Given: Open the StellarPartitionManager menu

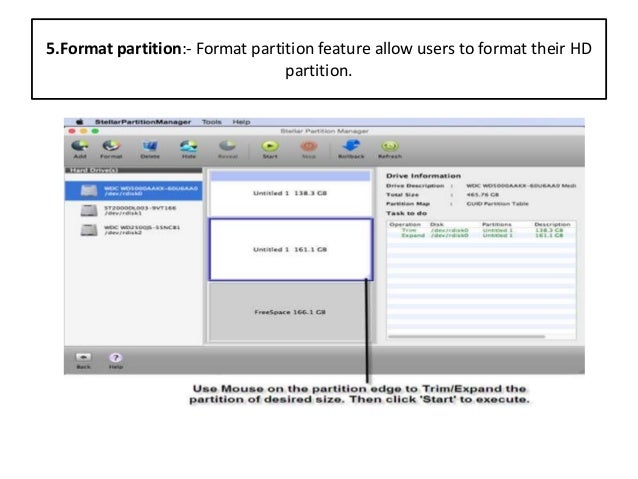Looking at the screenshot, I should pos(143,122).
